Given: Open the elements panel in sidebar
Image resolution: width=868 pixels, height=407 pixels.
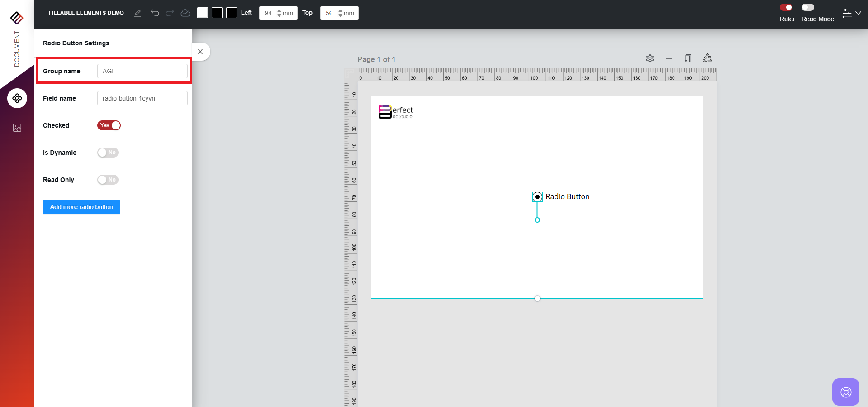Looking at the screenshot, I should [17, 98].
